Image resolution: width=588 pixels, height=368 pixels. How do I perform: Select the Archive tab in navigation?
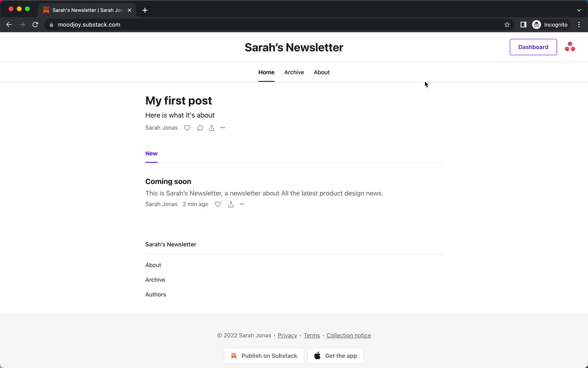294,72
